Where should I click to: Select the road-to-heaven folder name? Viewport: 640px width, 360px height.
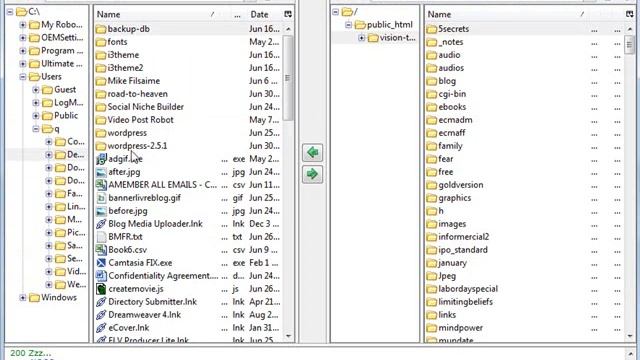pos(138,94)
